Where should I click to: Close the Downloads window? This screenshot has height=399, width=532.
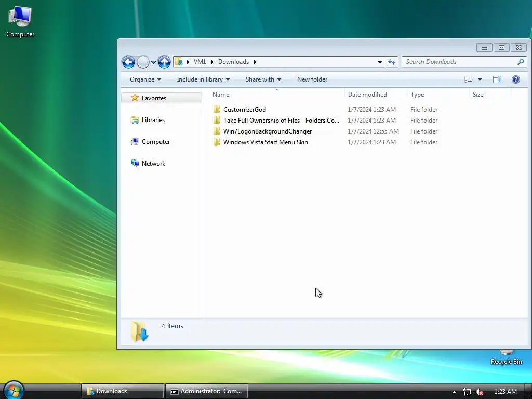(x=519, y=47)
